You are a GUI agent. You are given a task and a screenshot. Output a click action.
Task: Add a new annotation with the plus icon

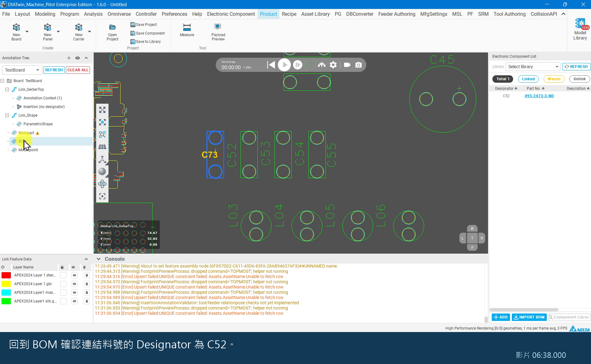tap(69, 58)
